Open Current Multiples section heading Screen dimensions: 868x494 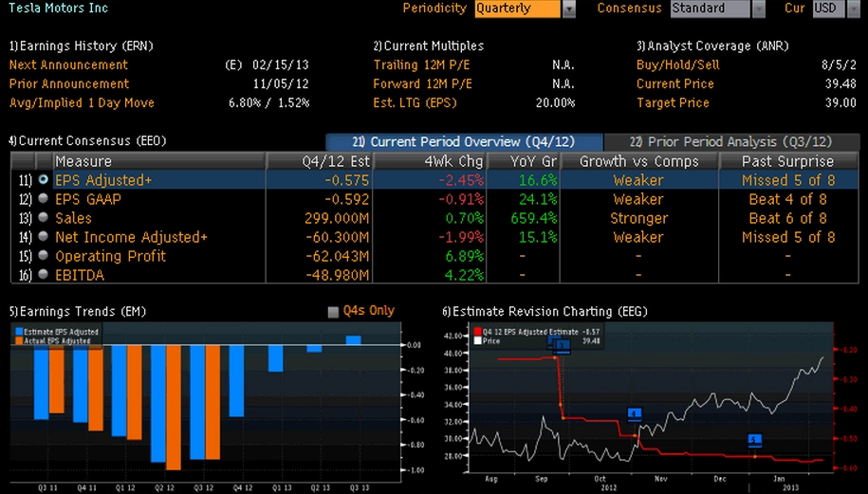429,46
